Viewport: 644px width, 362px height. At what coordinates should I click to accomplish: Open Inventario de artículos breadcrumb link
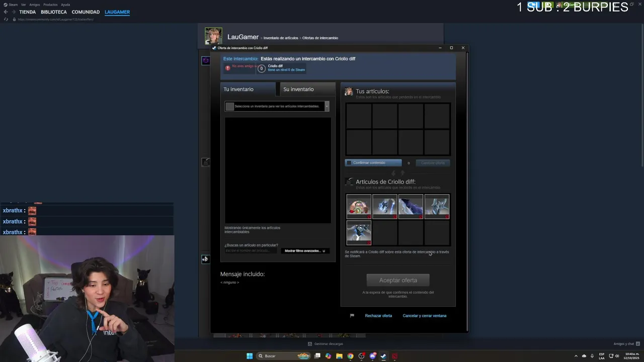click(281, 38)
